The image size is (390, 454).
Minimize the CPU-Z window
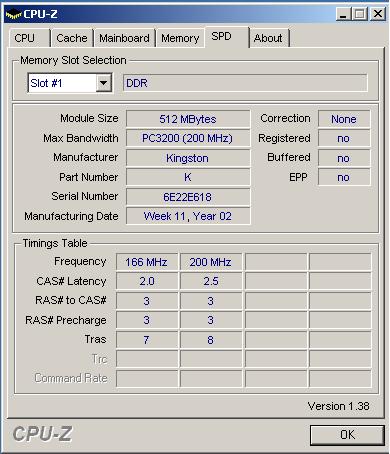pos(343,14)
